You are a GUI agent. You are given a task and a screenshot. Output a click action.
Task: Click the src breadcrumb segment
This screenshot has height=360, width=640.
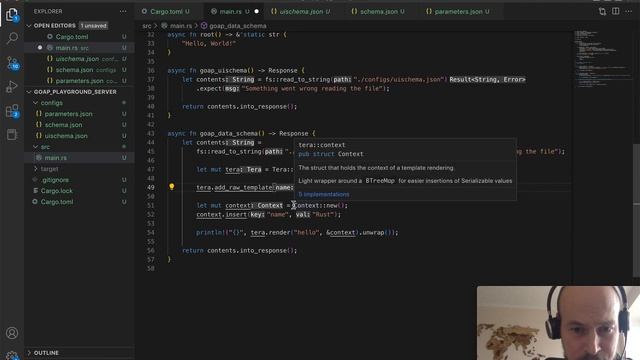(x=147, y=26)
